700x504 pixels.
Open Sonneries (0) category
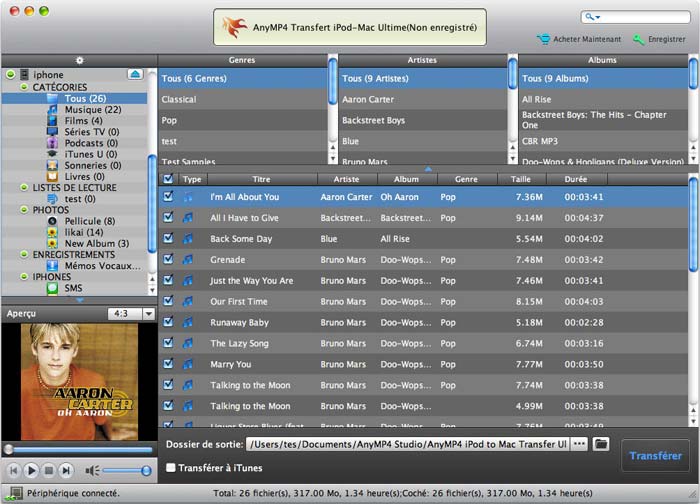93,165
